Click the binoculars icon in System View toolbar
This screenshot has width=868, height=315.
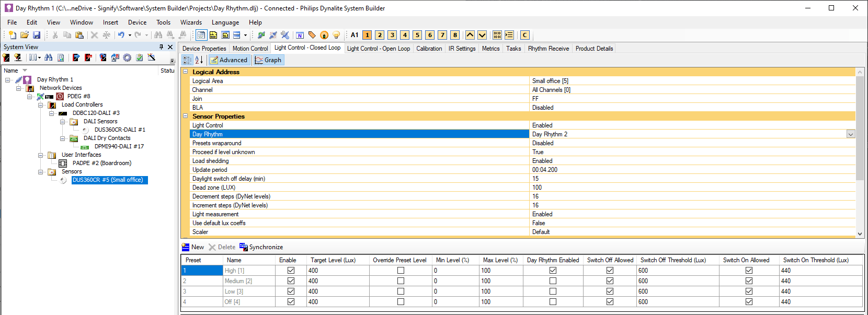pyautogui.click(x=49, y=57)
